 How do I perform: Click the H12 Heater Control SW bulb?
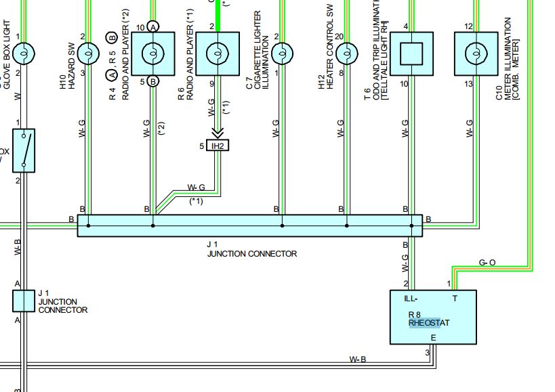click(x=346, y=52)
